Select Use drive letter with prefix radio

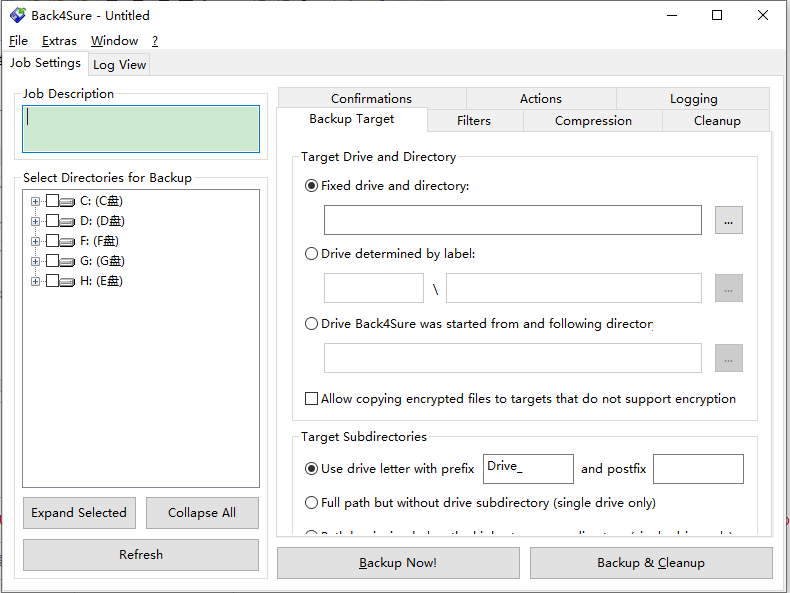(311, 469)
